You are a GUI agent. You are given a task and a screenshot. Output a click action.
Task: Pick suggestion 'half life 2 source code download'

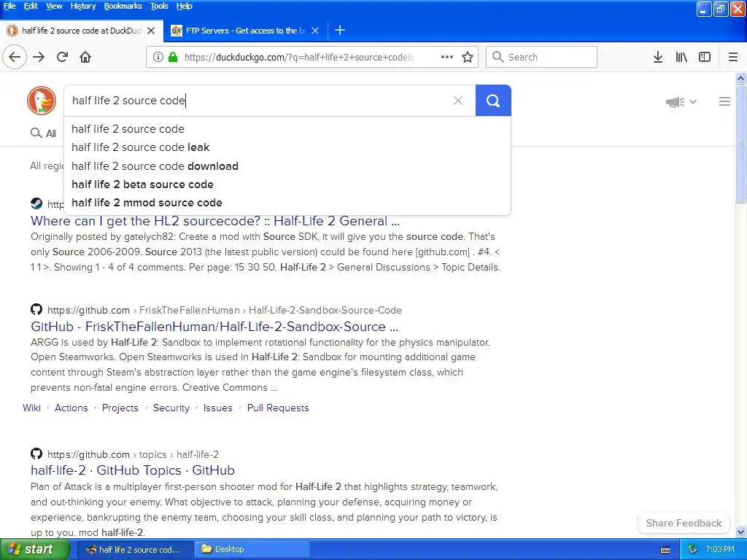coord(287,166)
